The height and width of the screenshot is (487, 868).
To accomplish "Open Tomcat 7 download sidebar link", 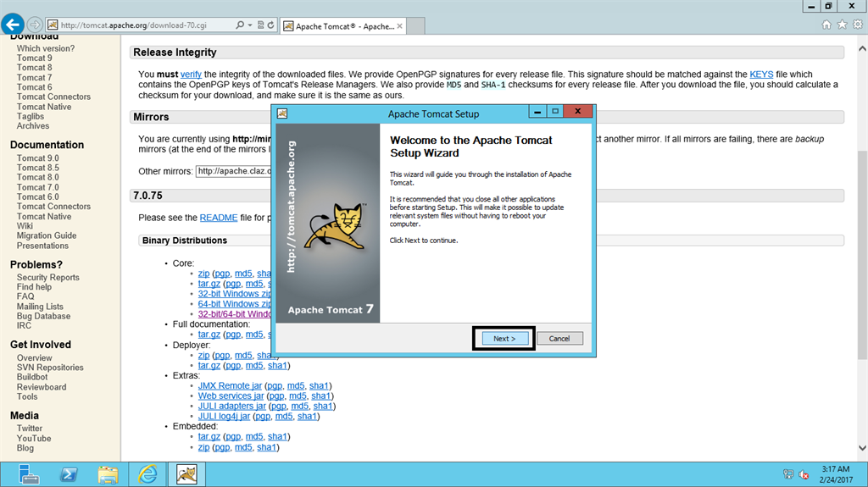I will [x=34, y=77].
